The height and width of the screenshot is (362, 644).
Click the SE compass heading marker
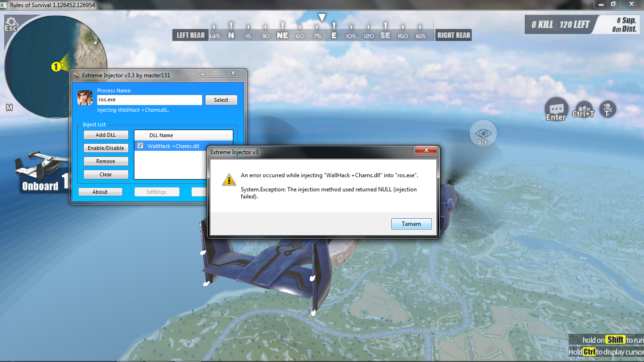click(x=385, y=35)
